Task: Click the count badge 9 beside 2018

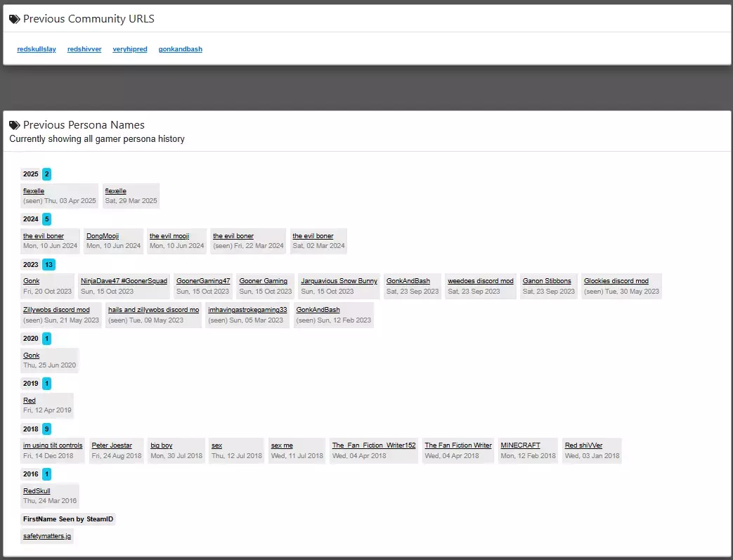Action: (47, 429)
